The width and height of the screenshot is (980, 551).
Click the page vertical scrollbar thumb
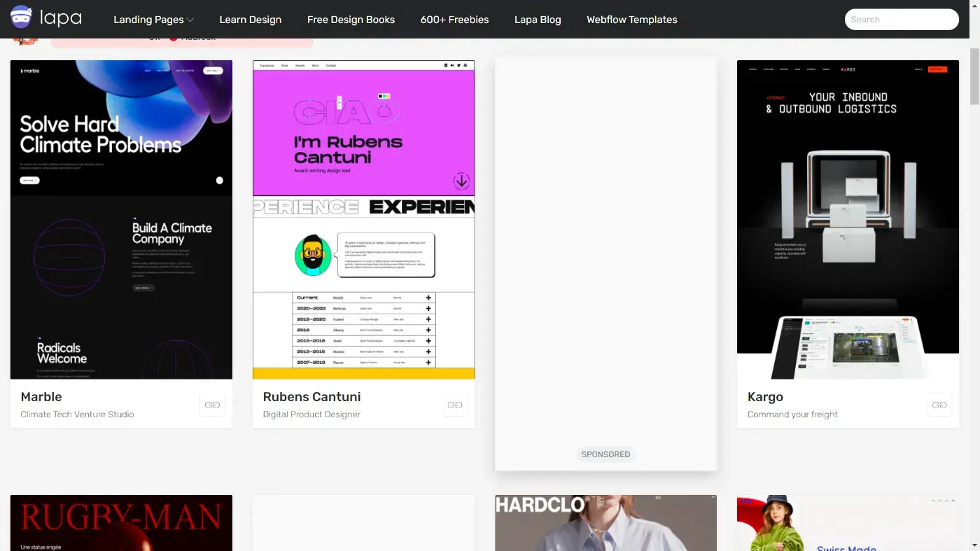point(974,76)
